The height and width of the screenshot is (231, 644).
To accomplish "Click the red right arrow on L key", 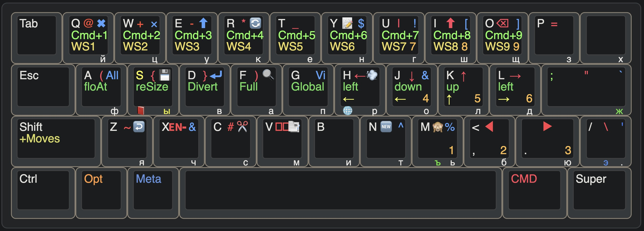I will pyautogui.click(x=515, y=76).
